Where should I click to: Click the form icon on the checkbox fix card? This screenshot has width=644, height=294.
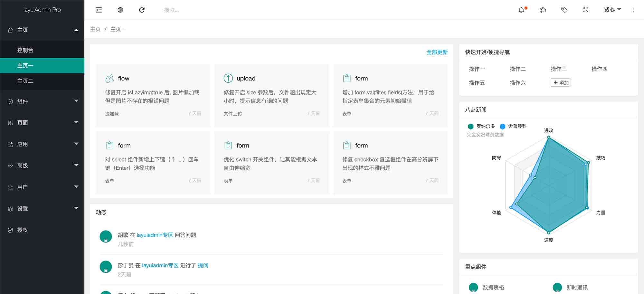tap(347, 145)
